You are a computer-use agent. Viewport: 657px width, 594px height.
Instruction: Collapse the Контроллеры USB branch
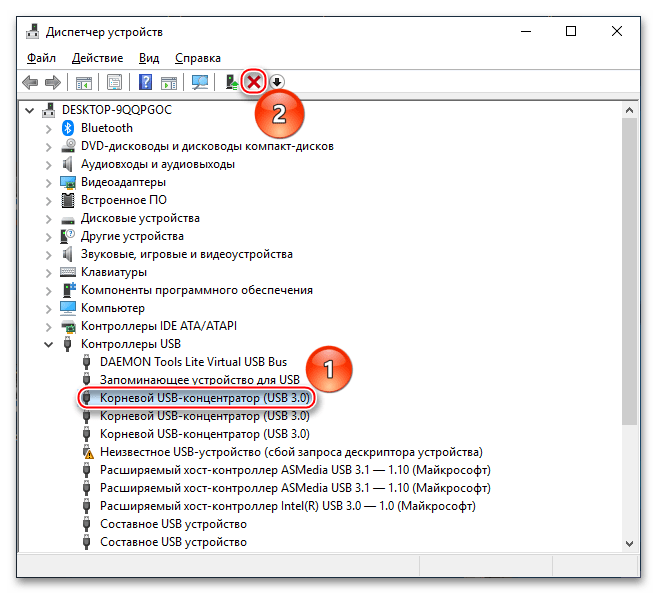48,344
